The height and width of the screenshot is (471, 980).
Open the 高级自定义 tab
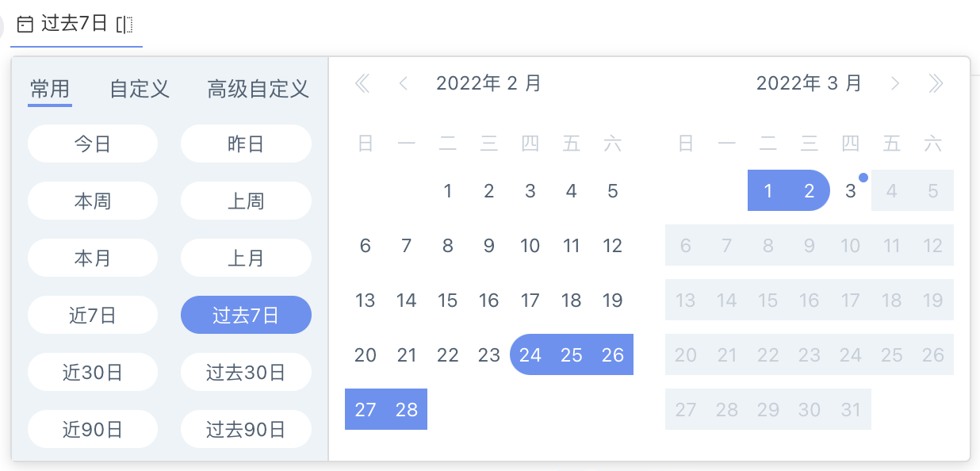tap(258, 88)
